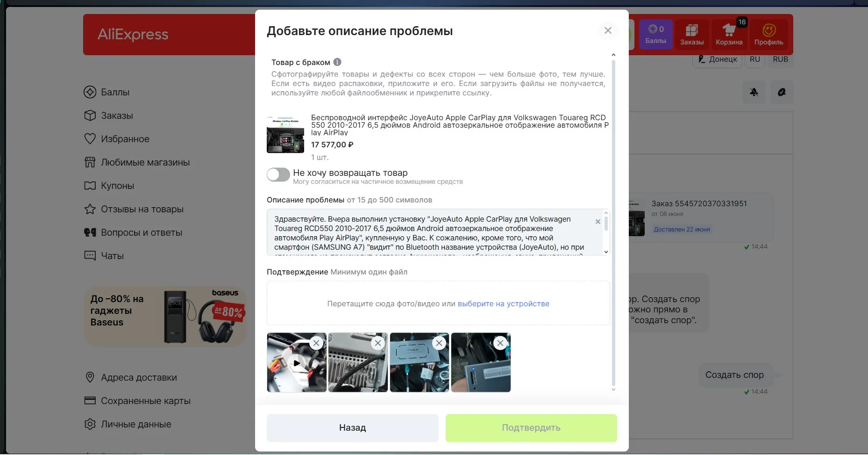
Task: Open Отзывы на товары star icon
Action: tap(90, 209)
